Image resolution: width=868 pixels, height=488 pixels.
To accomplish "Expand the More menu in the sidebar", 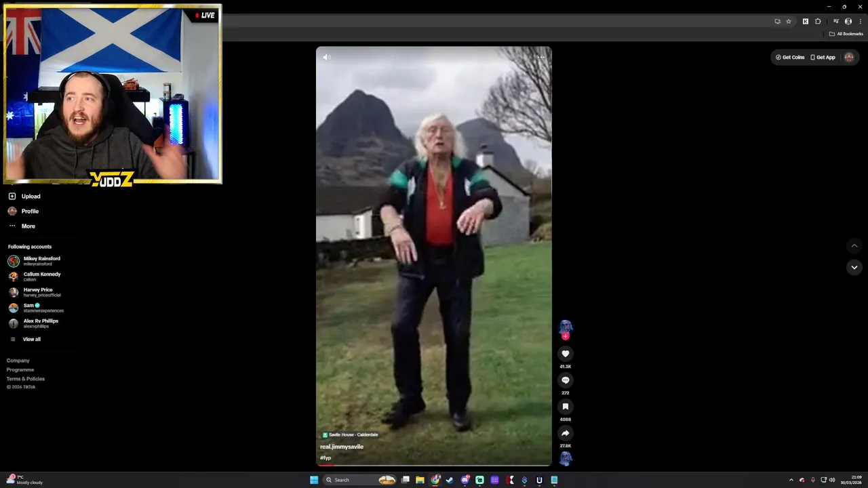I will (x=22, y=226).
